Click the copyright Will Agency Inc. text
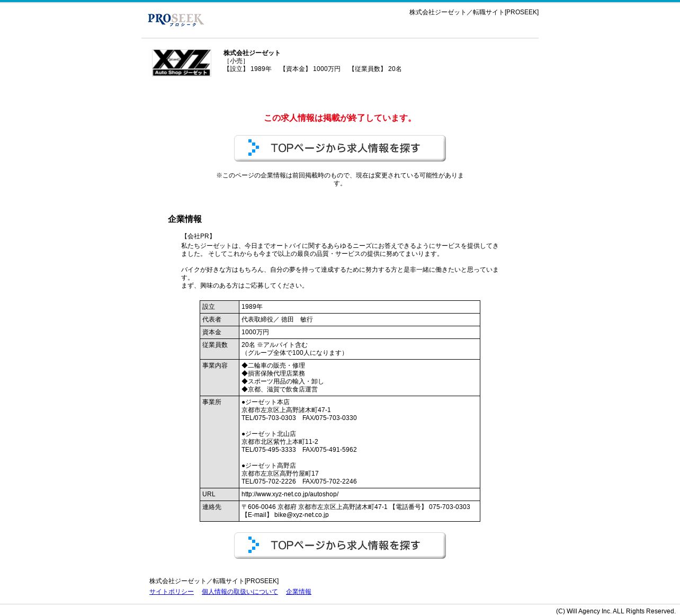680x616 pixels. 615,611
